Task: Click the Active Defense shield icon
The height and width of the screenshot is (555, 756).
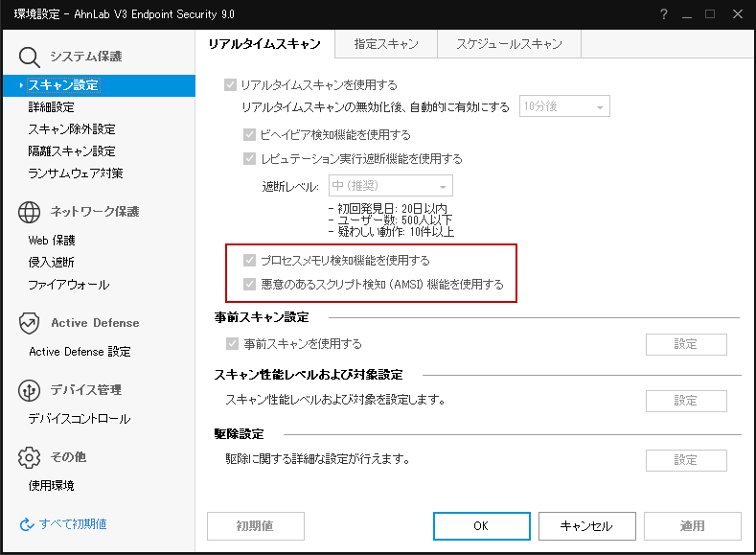Action: tap(30, 323)
